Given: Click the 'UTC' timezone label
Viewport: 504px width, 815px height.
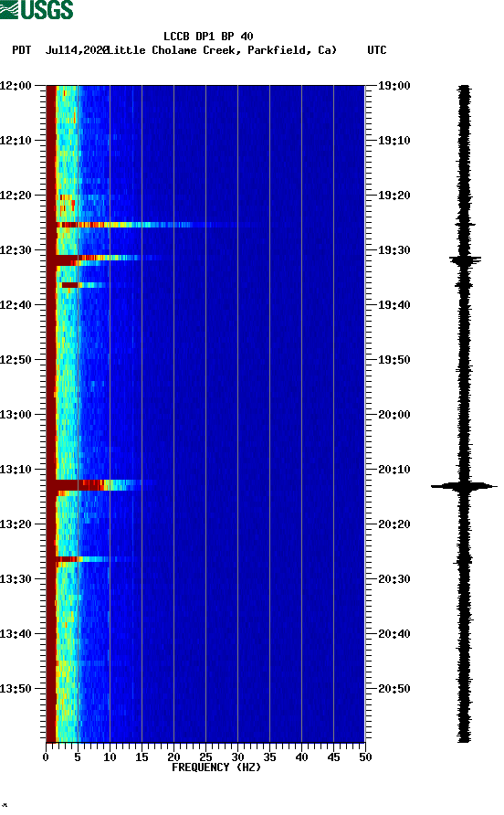Looking at the screenshot, I should [x=377, y=50].
